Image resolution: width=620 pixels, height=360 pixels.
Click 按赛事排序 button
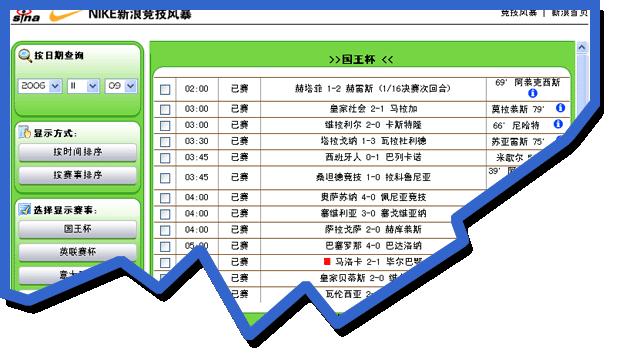[x=78, y=175]
